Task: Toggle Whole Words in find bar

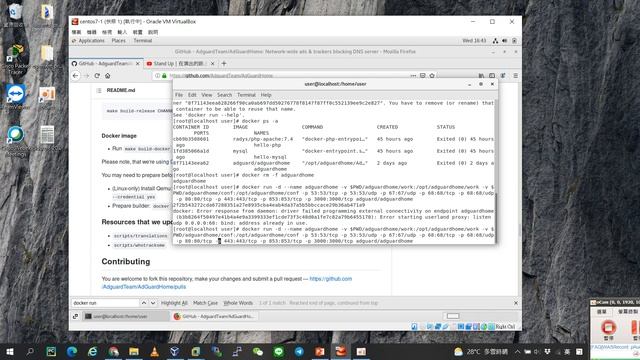Action: [238, 303]
